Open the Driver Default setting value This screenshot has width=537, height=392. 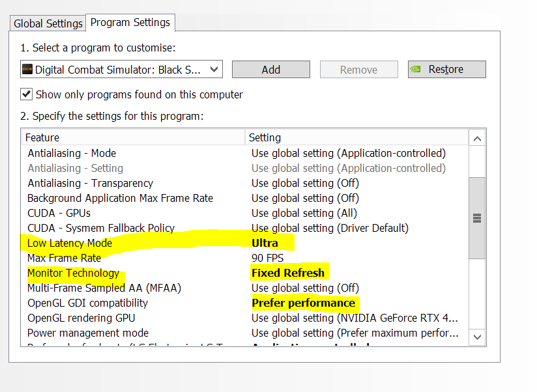click(330, 228)
